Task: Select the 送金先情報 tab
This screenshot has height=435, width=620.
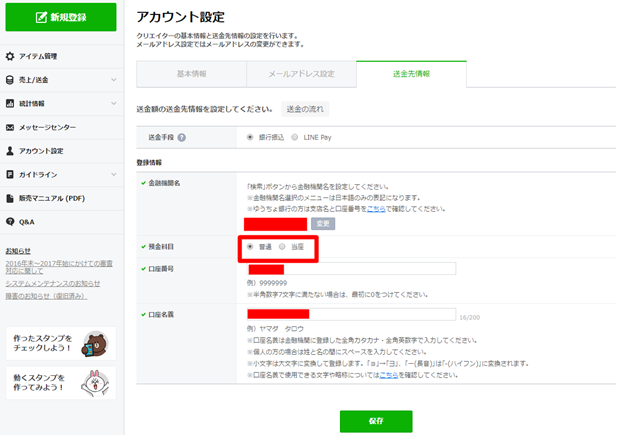Action: 411,74
